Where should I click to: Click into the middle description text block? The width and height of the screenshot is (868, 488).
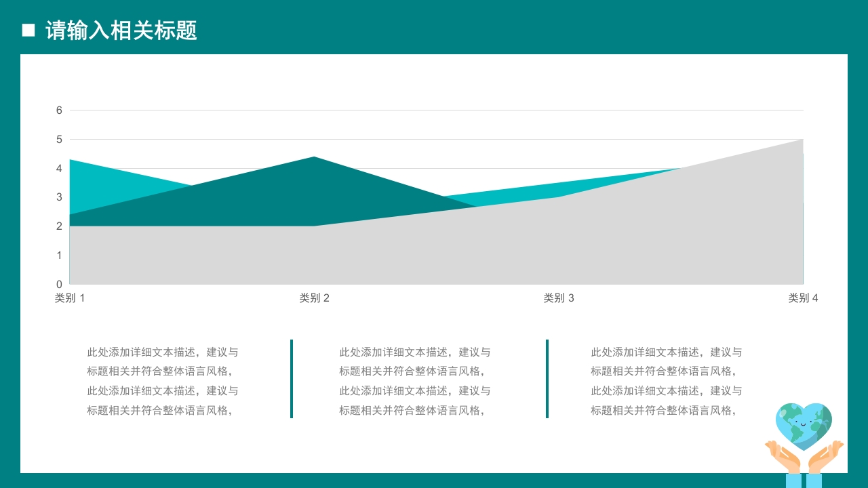point(415,381)
